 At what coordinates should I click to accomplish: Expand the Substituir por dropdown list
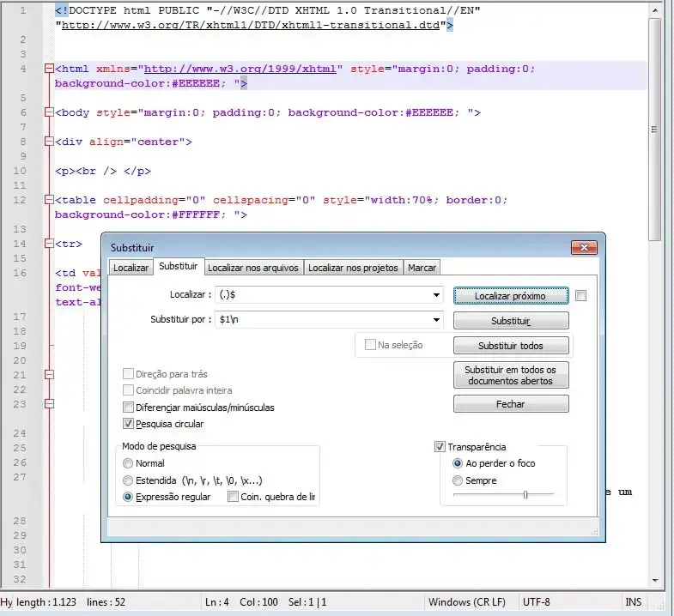coord(437,320)
